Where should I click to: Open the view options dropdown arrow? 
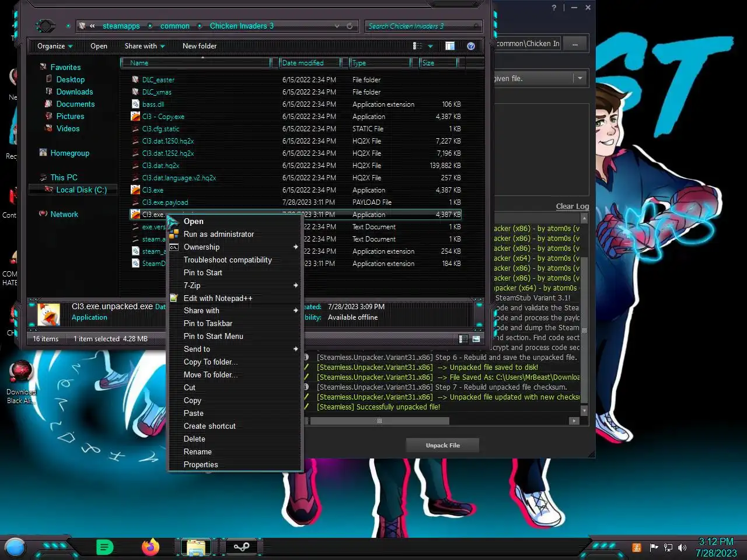431,46
